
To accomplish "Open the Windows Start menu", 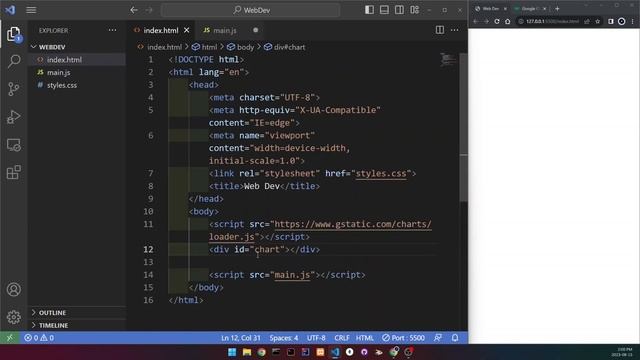I will click(232, 352).
